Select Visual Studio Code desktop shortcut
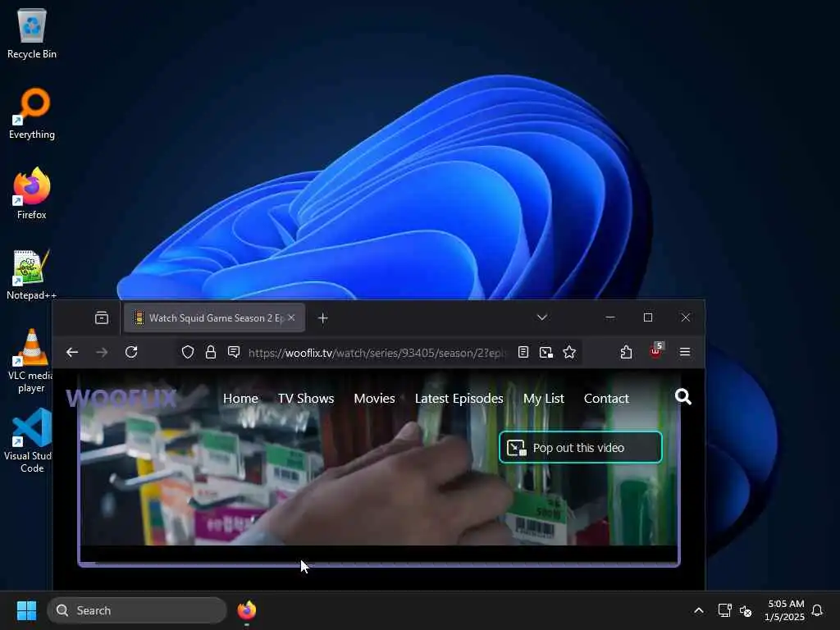This screenshot has width=840, height=630. 30,441
